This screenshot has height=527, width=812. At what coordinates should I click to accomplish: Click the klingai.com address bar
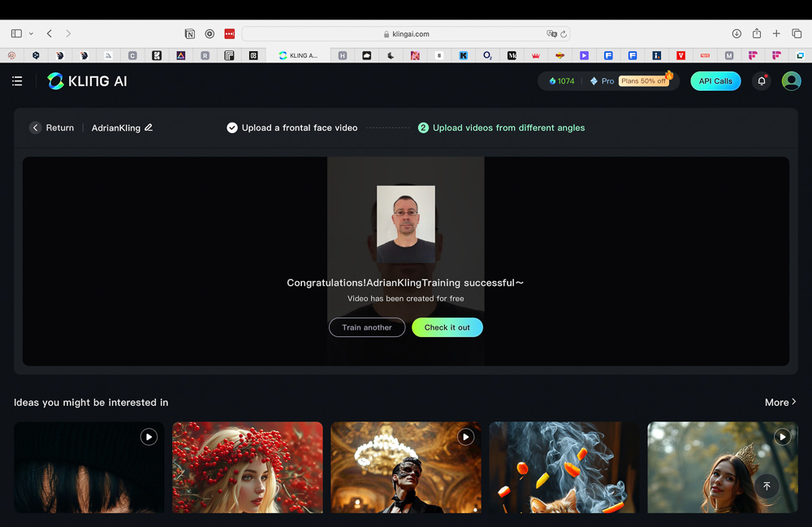[x=406, y=33]
